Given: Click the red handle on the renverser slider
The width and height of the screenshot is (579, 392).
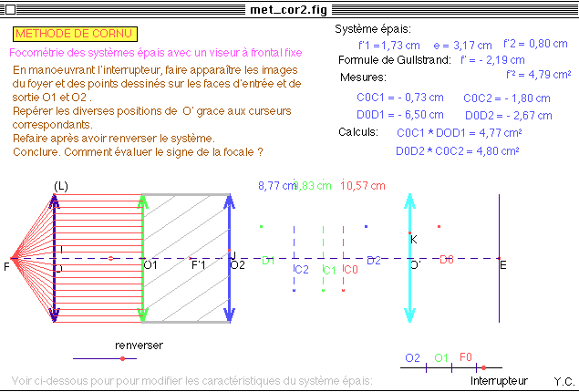Looking at the screenshot, I should [122, 358].
